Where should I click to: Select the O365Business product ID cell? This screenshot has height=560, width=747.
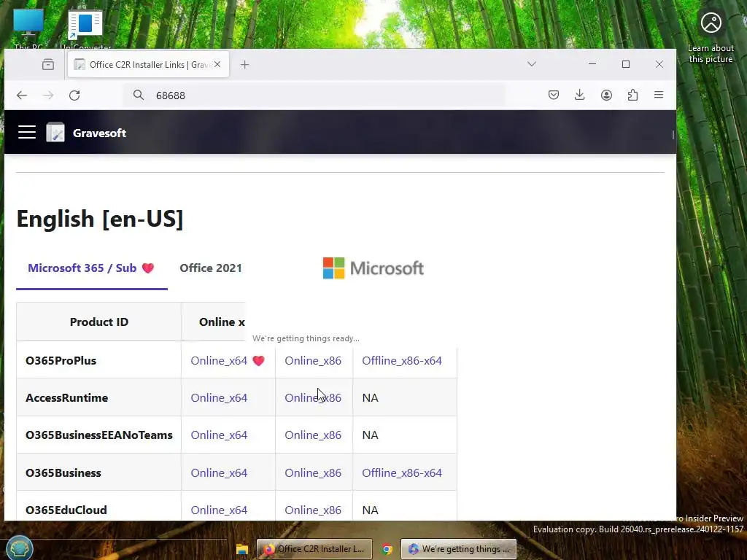(98, 472)
